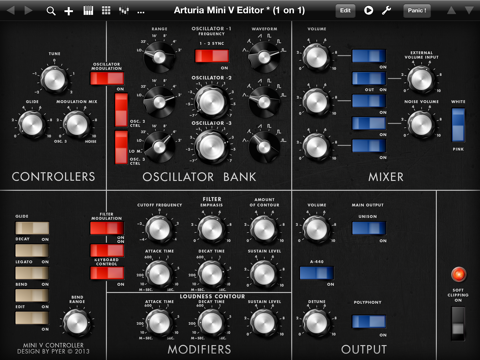The image size is (480, 360).
Task: Switch the White/Pink noise toggle
Action: (458, 125)
